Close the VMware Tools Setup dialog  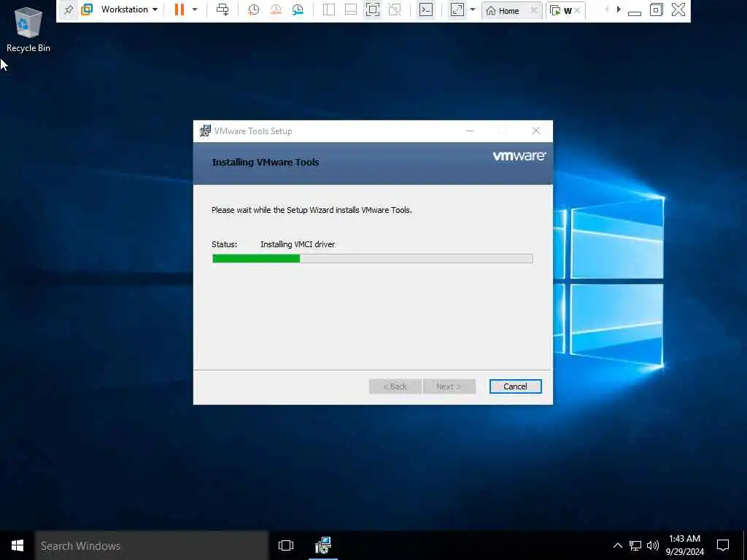click(536, 131)
